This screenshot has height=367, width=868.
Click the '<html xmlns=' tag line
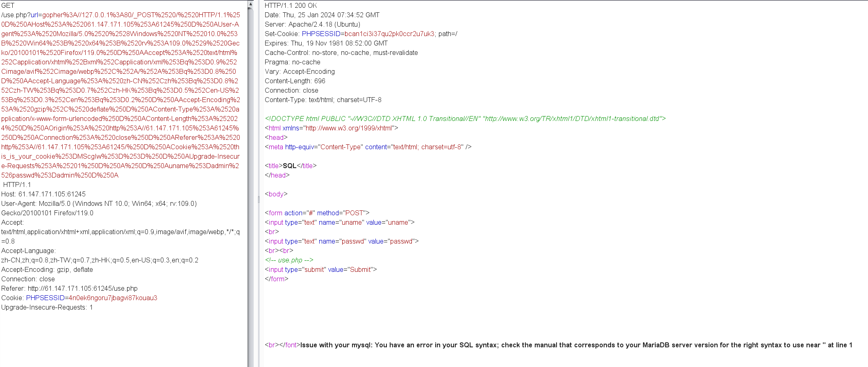tap(332, 128)
